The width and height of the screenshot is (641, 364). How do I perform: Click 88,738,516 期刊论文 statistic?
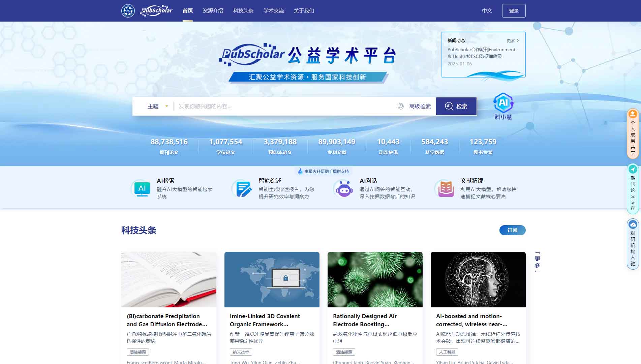169,146
